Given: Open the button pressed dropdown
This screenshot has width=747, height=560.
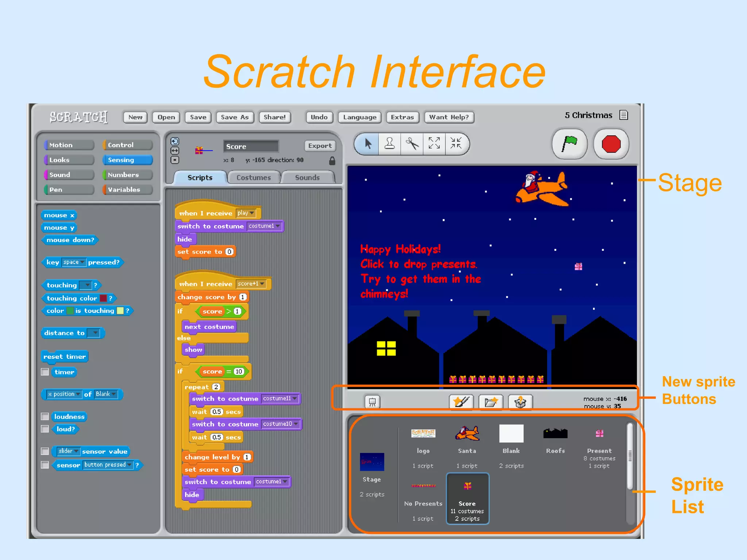Looking at the screenshot, I should click(x=108, y=465).
